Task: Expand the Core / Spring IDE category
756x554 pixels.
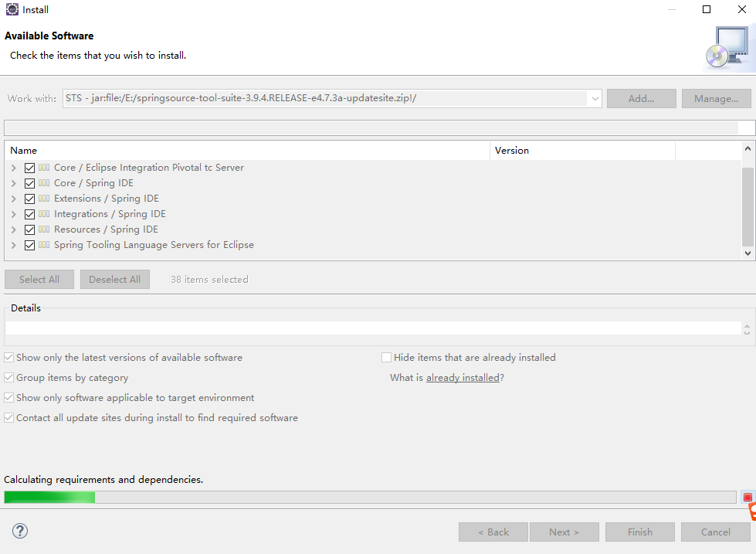Action: click(13, 183)
